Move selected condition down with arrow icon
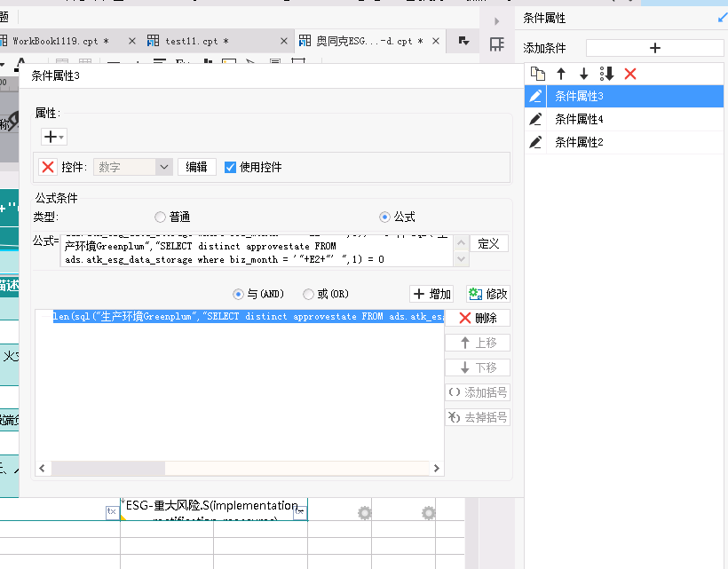The image size is (728, 569). coord(583,74)
